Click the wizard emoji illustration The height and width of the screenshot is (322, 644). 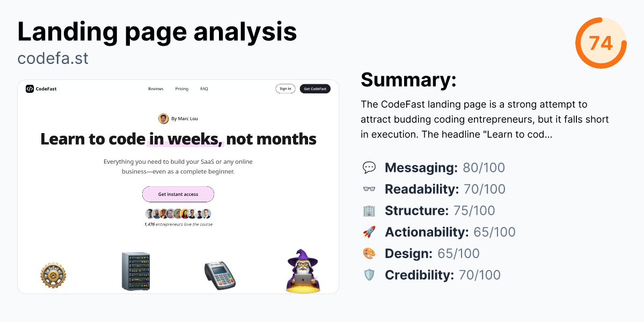pyautogui.click(x=302, y=271)
